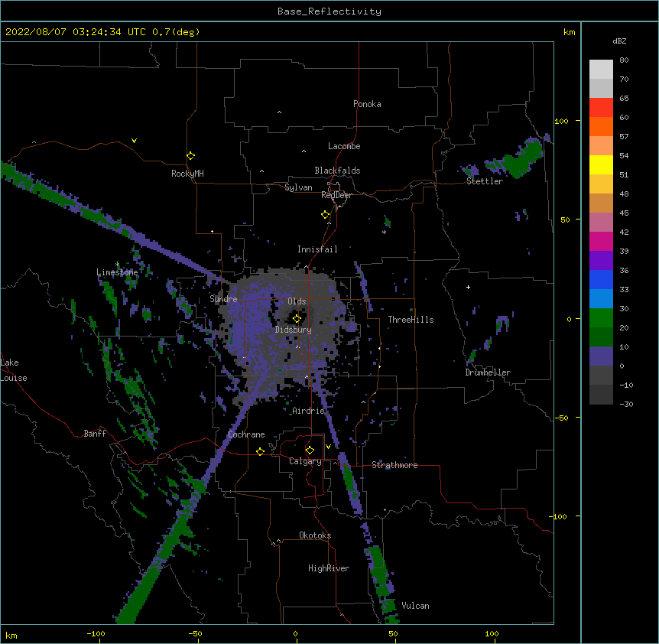The width and height of the screenshot is (659, 644).
Task: Click the yellow radar site marker near Didsbury
Action: [x=297, y=319]
